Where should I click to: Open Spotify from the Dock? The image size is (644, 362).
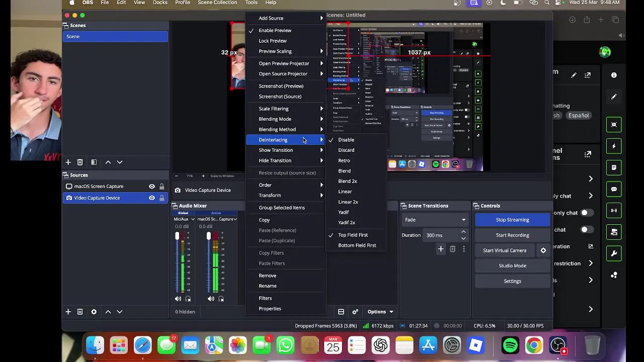[x=510, y=345]
